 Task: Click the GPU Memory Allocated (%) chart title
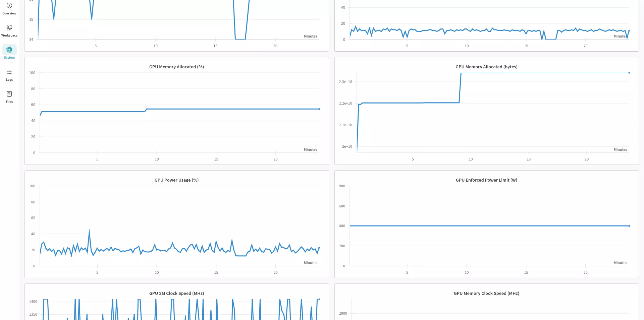(x=176, y=67)
